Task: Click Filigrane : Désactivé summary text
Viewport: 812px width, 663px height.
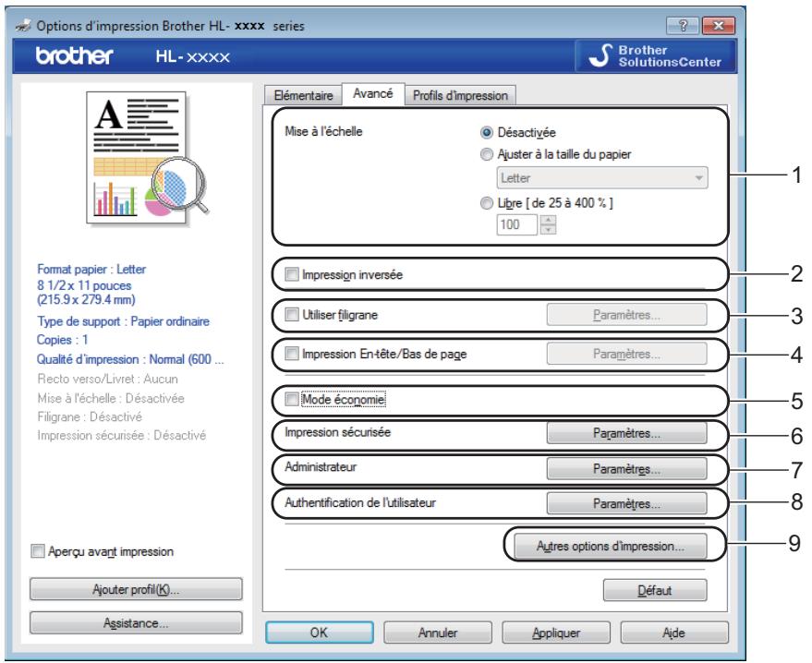Action: 90,416
